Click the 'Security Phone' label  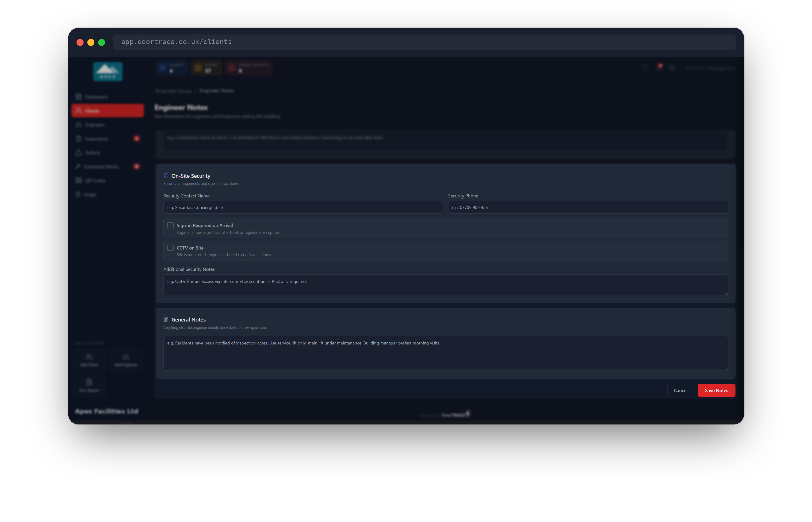coord(463,196)
